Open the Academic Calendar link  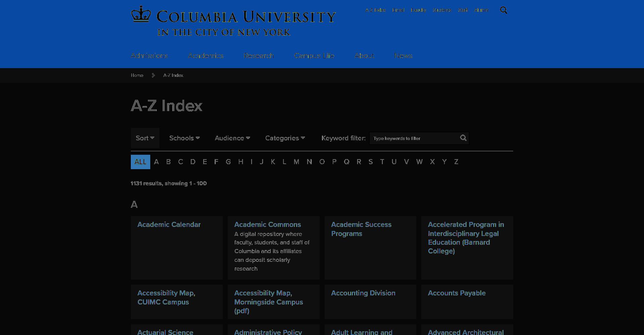pyautogui.click(x=169, y=225)
